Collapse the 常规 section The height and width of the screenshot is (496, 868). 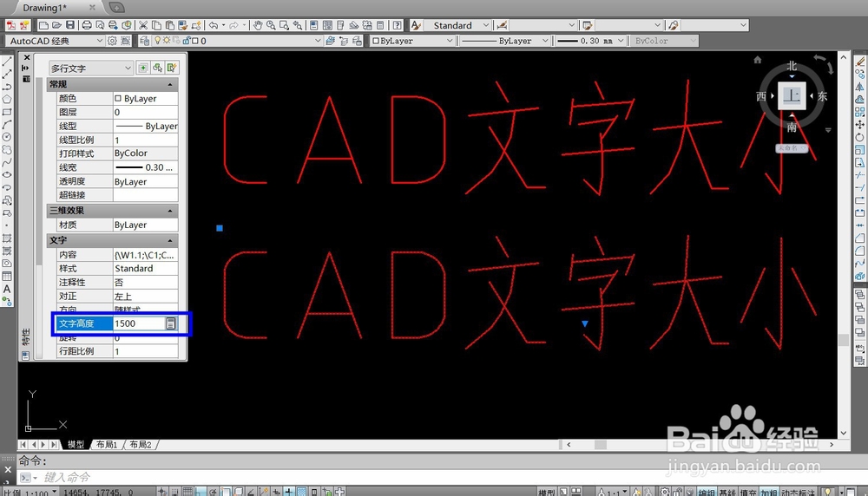pos(170,85)
